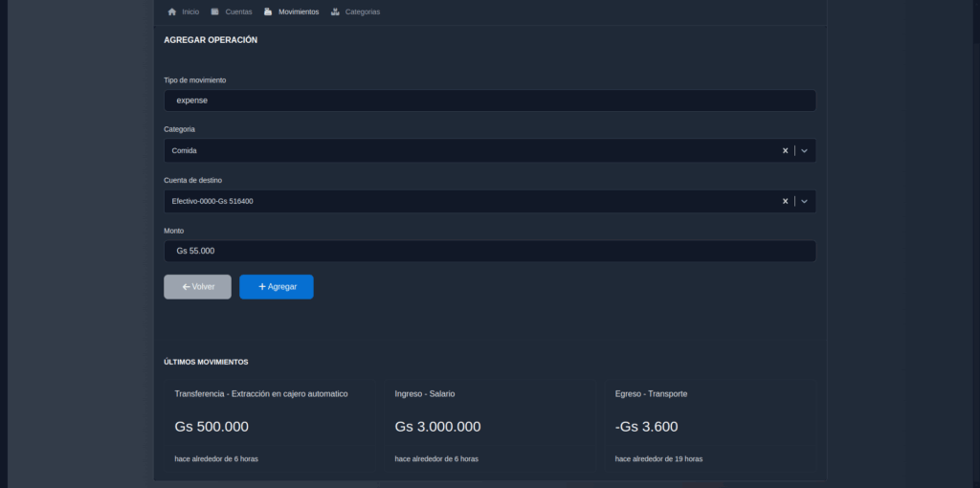The width and height of the screenshot is (980, 488).
Task: Click the Monto label
Action: [x=174, y=232]
